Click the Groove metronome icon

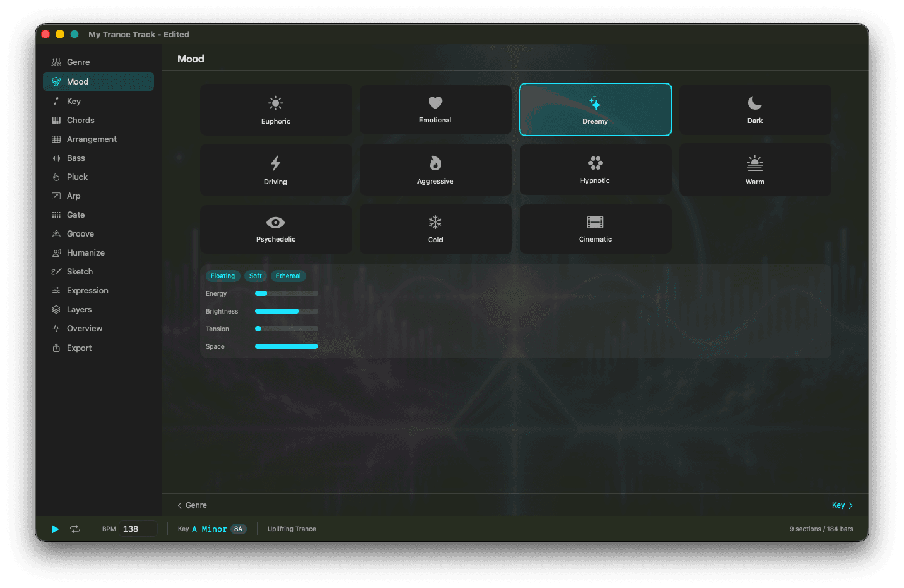(x=56, y=233)
